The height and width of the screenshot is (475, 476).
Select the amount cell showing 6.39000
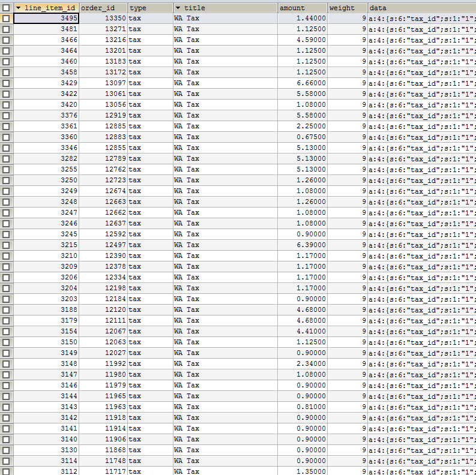click(x=303, y=245)
